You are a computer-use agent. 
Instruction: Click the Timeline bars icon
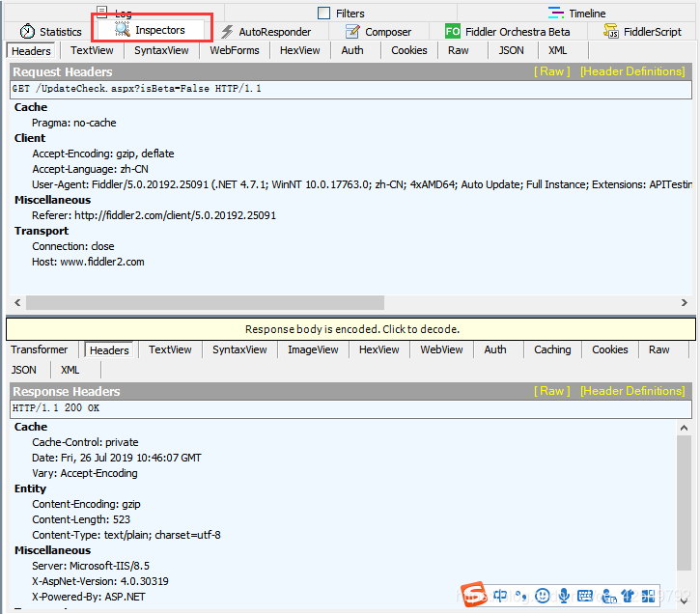(x=556, y=13)
